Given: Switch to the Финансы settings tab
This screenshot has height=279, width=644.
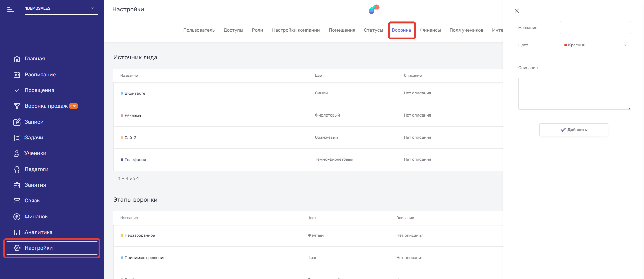Looking at the screenshot, I should [430, 30].
